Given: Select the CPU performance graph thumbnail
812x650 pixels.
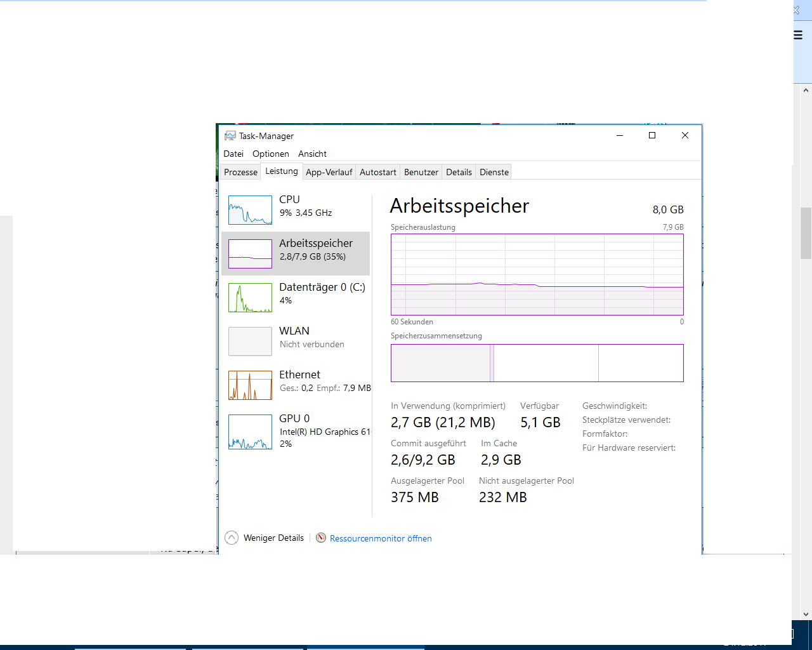Looking at the screenshot, I should [x=250, y=210].
